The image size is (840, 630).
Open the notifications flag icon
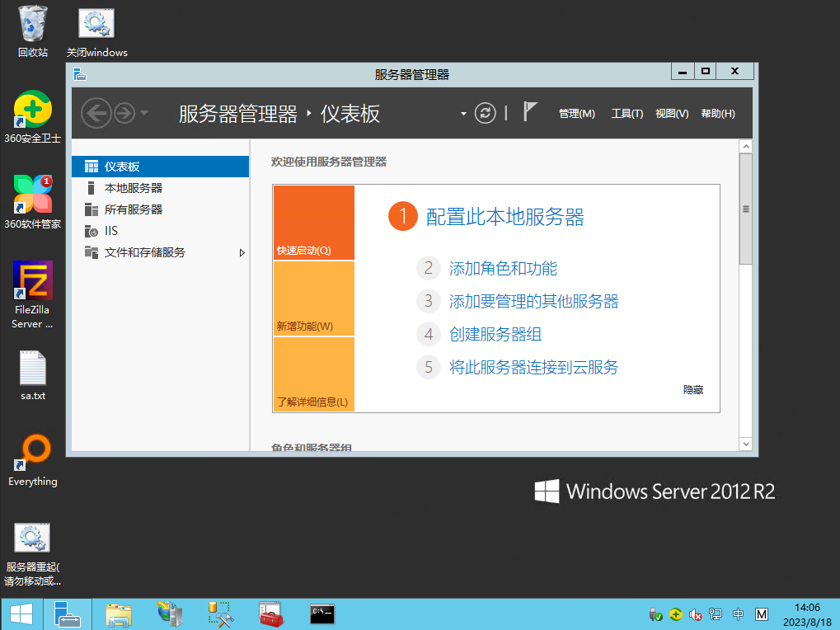tap(530, 112)
